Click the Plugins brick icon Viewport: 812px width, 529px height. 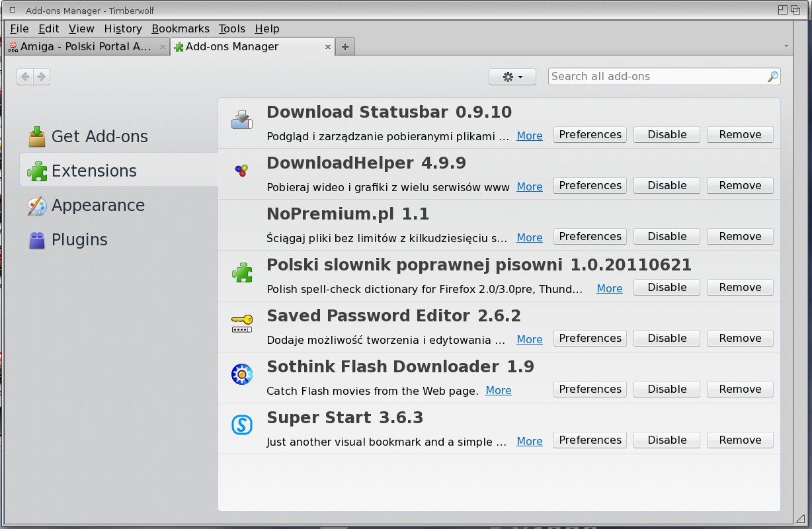[37, 239]
